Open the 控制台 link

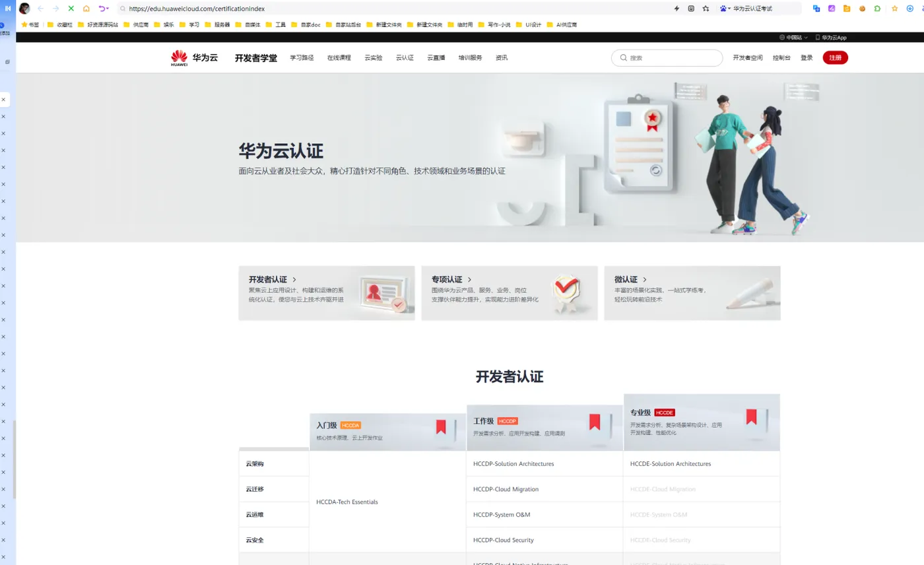tap(781, 57)
